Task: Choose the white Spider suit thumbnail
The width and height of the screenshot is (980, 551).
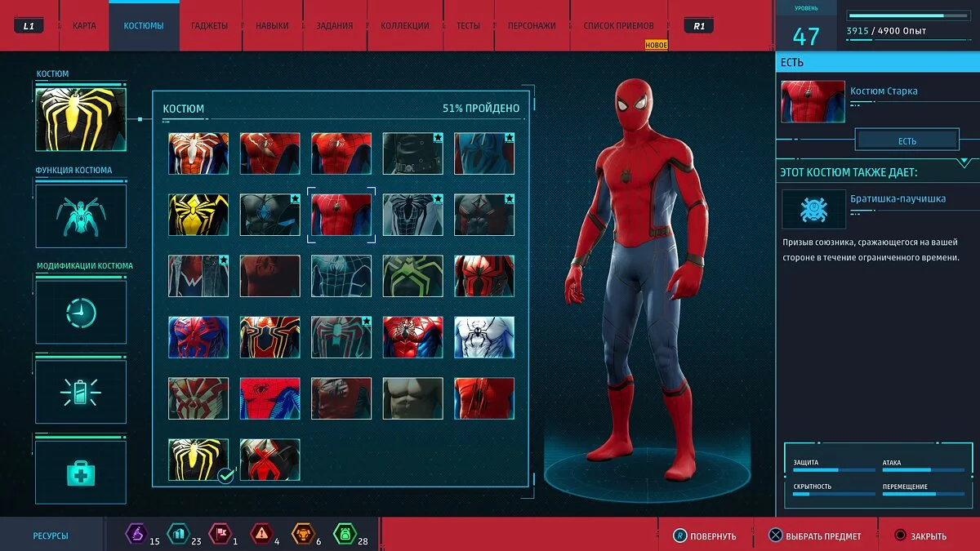Action: click(x=484, y=337)
